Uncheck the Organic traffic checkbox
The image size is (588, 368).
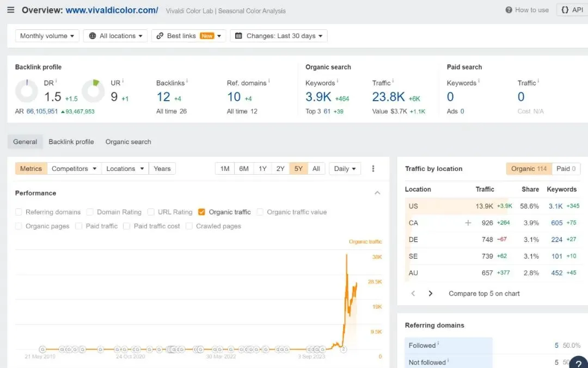point(201,212)
